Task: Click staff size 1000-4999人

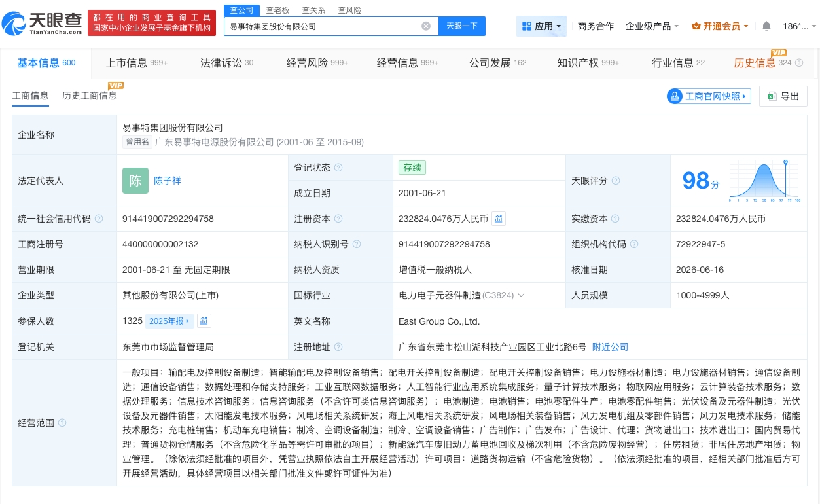Action: click(x=703, y=295)
